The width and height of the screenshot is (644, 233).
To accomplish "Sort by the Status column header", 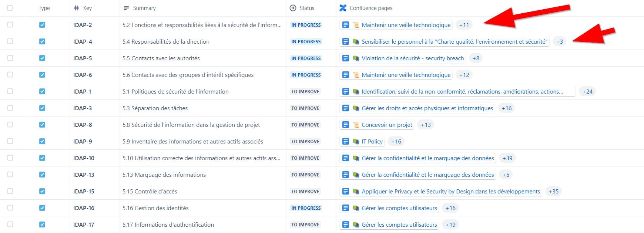I will click(x=307, y=8).
